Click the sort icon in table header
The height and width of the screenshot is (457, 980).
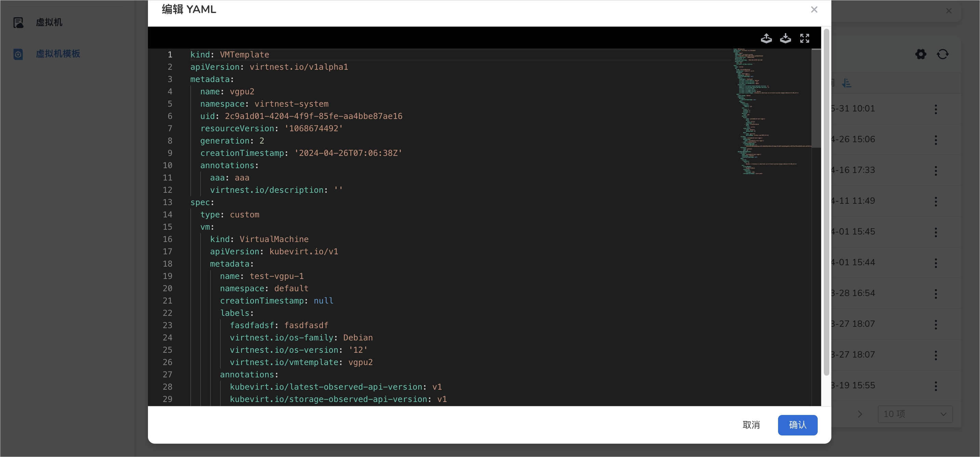click(846, 83)
